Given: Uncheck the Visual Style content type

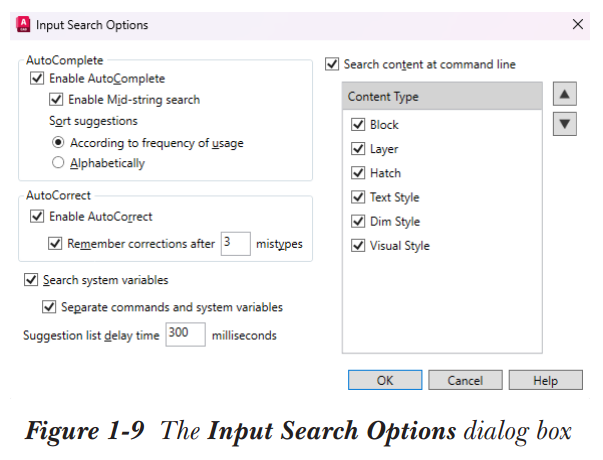Looking at the screenshot, I should point(358,246).
